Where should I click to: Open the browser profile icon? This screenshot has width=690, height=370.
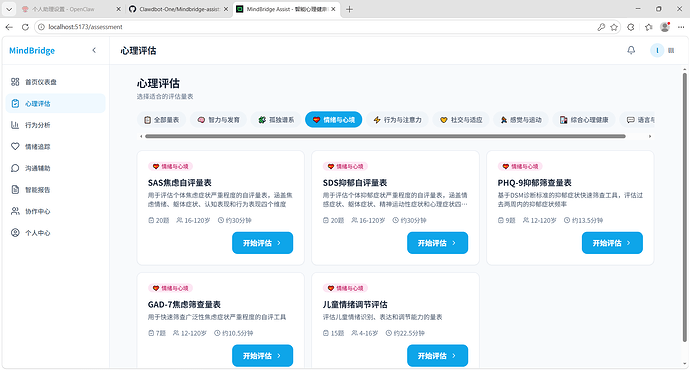(665, 27)
